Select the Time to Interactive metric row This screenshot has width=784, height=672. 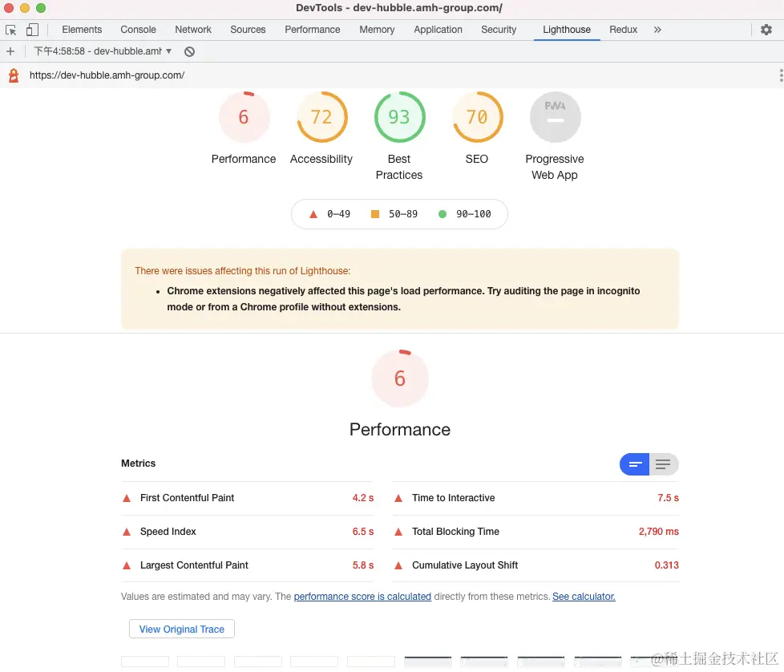pyautogui.click(x=536, y=498)
